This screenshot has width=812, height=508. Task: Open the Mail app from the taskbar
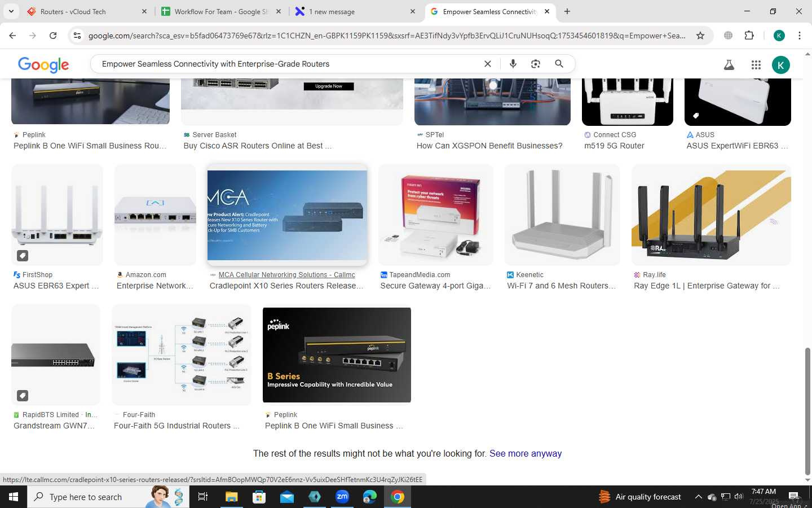(286, 497)
